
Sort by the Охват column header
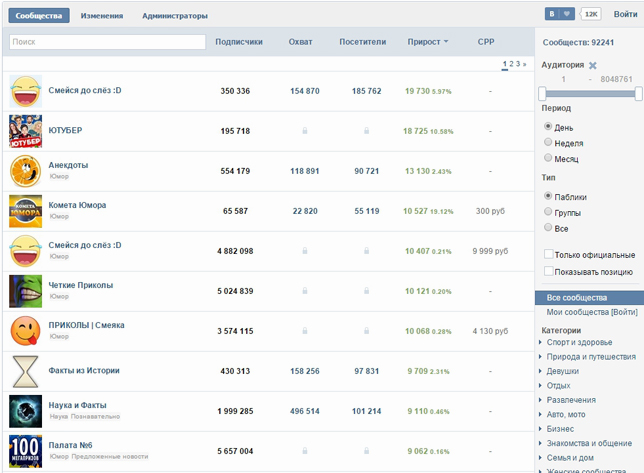pos(301,42)
